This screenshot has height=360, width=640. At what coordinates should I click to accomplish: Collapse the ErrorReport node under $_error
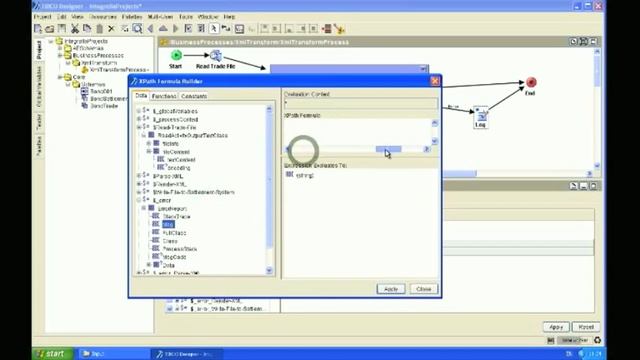(x=144, y=208)
